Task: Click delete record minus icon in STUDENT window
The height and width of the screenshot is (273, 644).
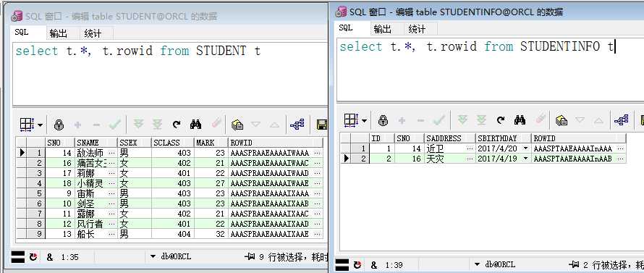Action: [x=96, y=124]
